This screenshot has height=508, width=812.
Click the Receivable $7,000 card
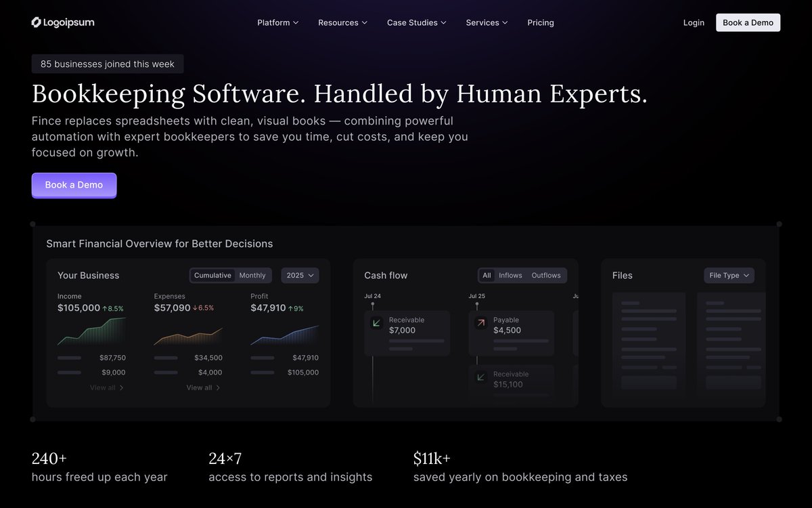click(407, 333)
